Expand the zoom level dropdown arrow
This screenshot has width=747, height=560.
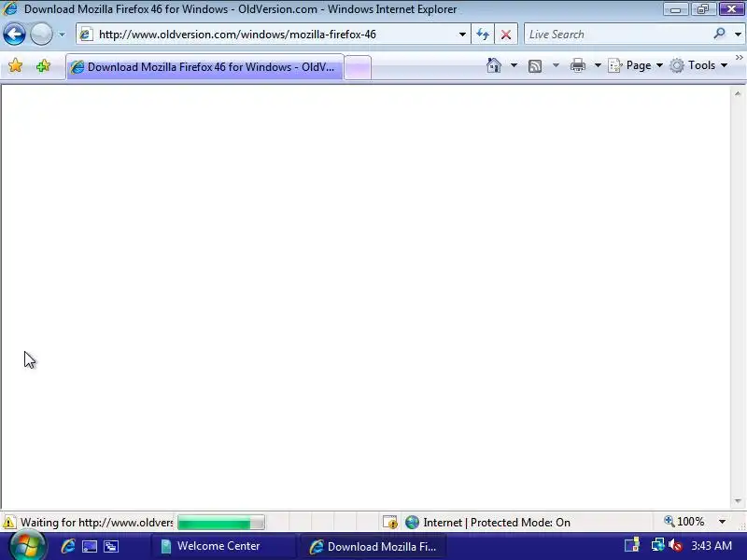tap(722, 522)
